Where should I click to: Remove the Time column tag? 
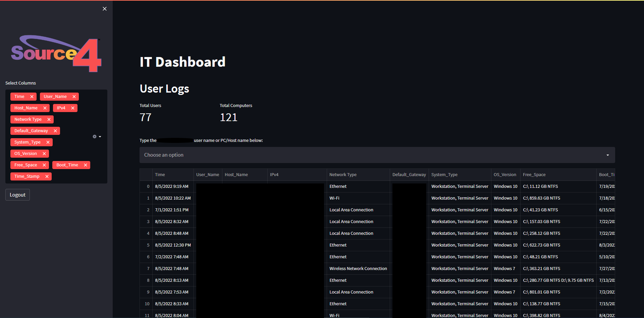(32, 97)
